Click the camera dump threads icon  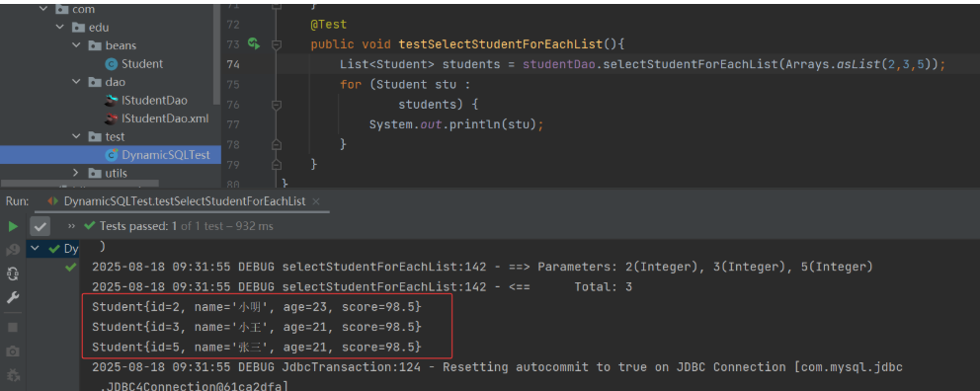coord(13,352)
